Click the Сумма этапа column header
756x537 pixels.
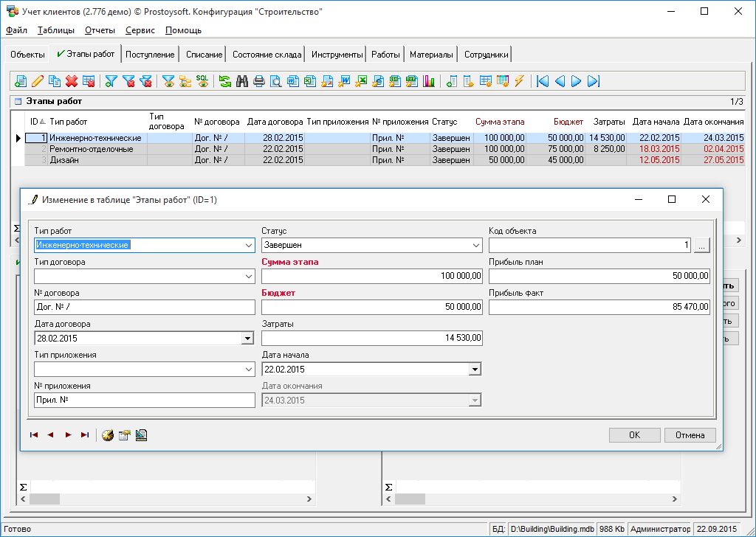click(x=500, y=122)
